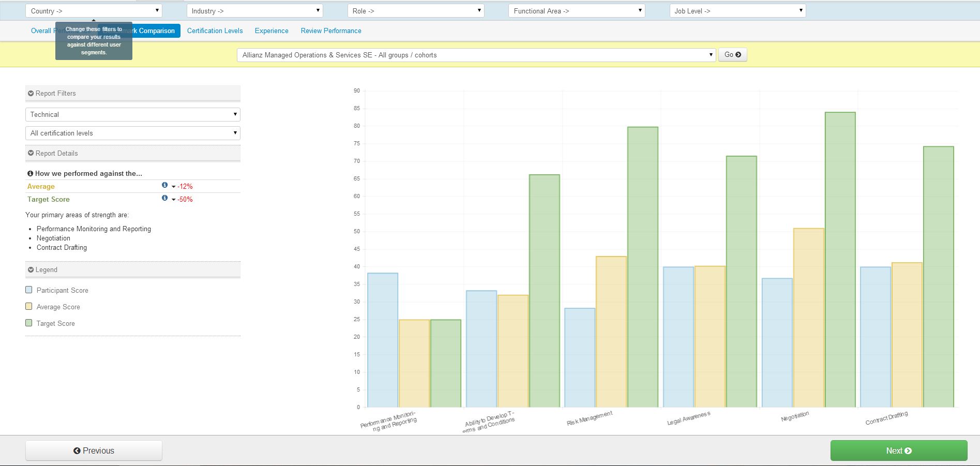Click the green target bar for Risk Management

(643, 267)
